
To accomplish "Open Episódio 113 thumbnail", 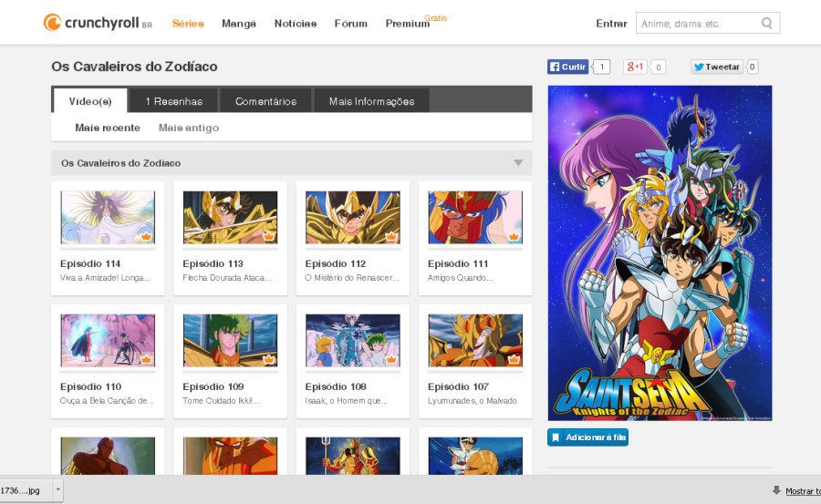I will (230, 218).
